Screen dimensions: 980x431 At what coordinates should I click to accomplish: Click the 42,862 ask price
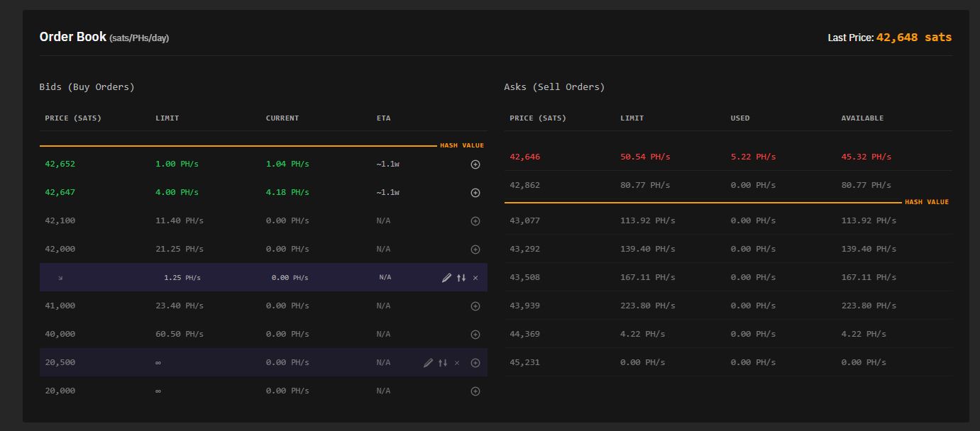coord(524,185)
